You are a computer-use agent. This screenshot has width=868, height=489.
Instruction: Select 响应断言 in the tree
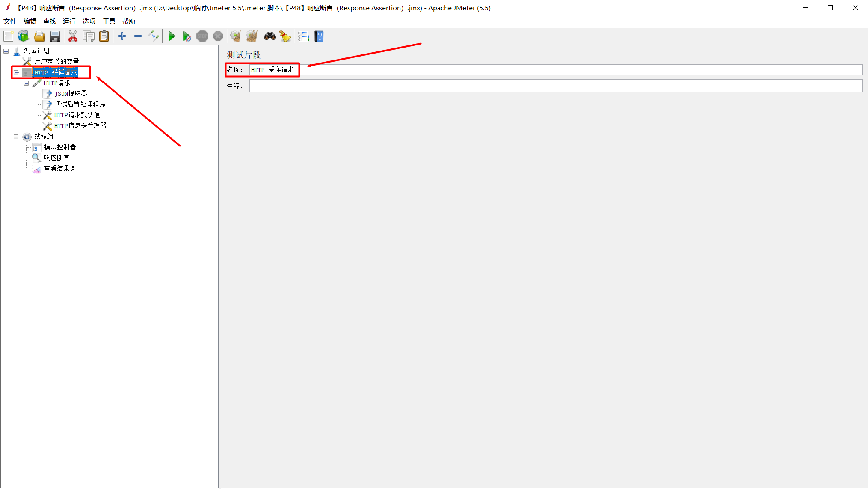pos(56,158)
